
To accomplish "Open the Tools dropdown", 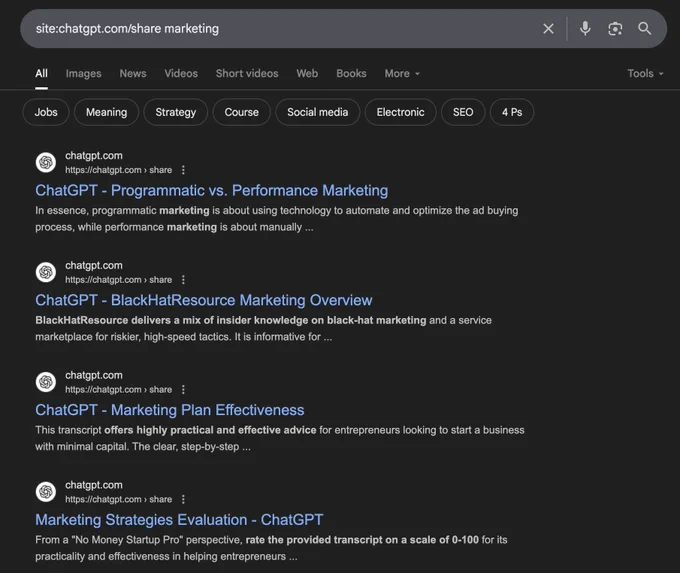I will click(x=645, y=73).
